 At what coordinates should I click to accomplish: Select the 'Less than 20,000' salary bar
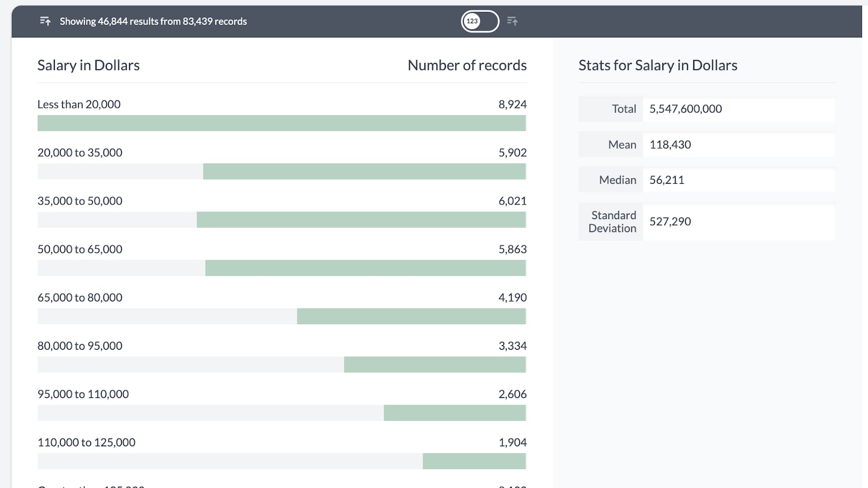click(x=282, y=123)
